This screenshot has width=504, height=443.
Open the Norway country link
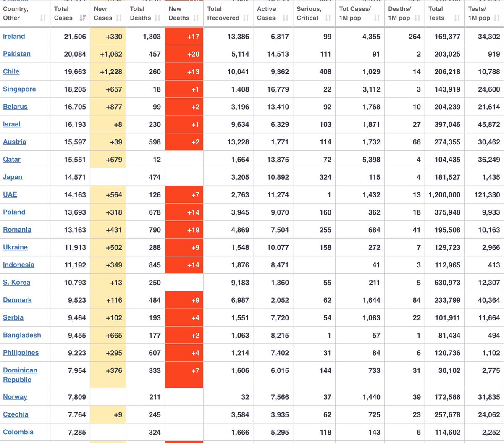click(15, 397)
